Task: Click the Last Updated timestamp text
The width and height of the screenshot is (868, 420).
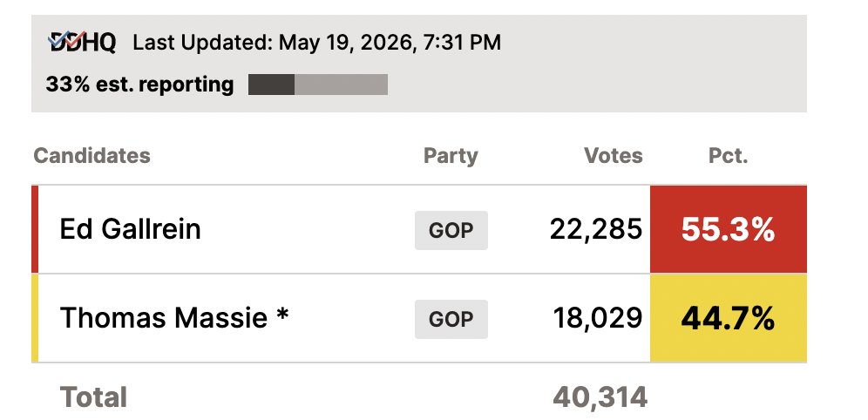Action: [x=316, y=43]
